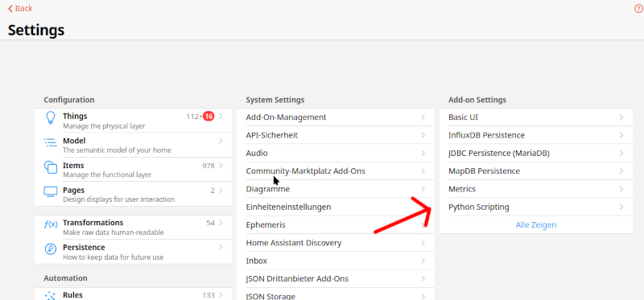Open the Einheiteneinstellungen entry
The height and width of the screenshot is (300, 644).
tap(336, 207)
